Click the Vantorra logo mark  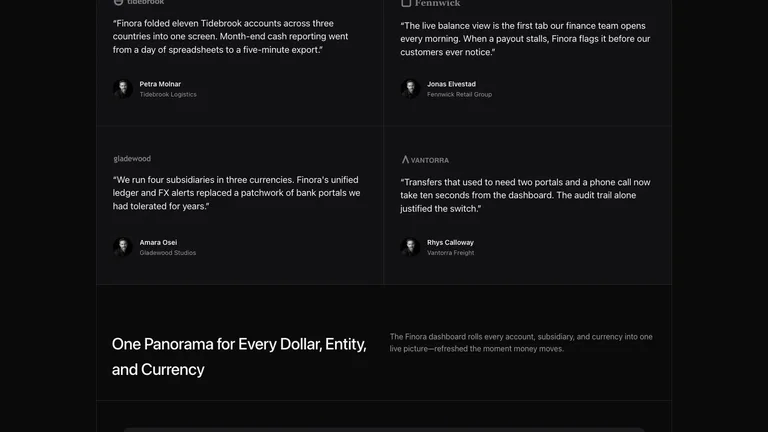pos(405,160)
